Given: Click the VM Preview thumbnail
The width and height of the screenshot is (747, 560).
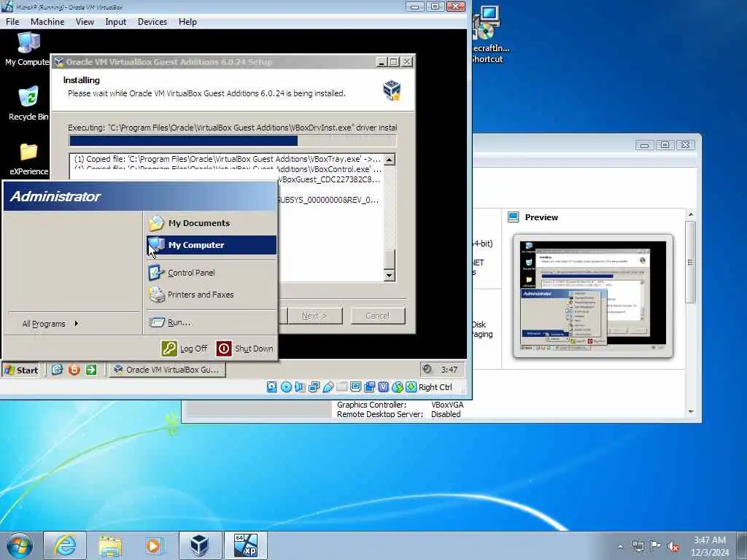Looking at the screenshot, I should (592, 296).
